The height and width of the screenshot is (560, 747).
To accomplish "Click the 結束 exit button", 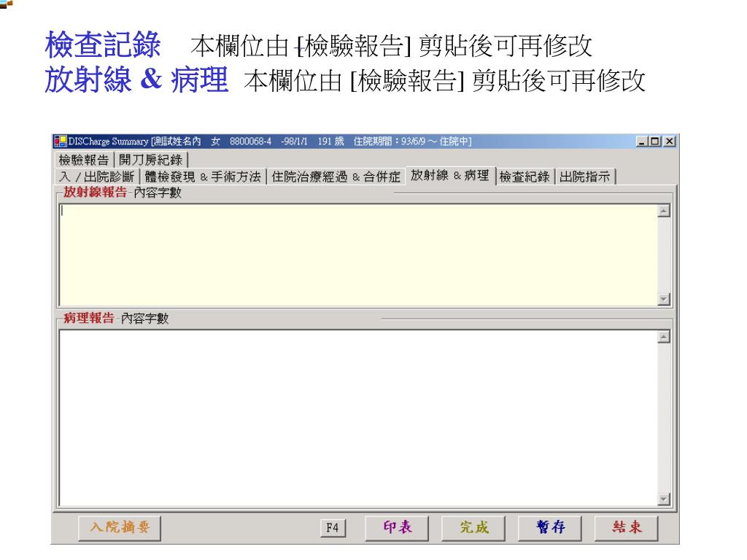I will (626, 528).
